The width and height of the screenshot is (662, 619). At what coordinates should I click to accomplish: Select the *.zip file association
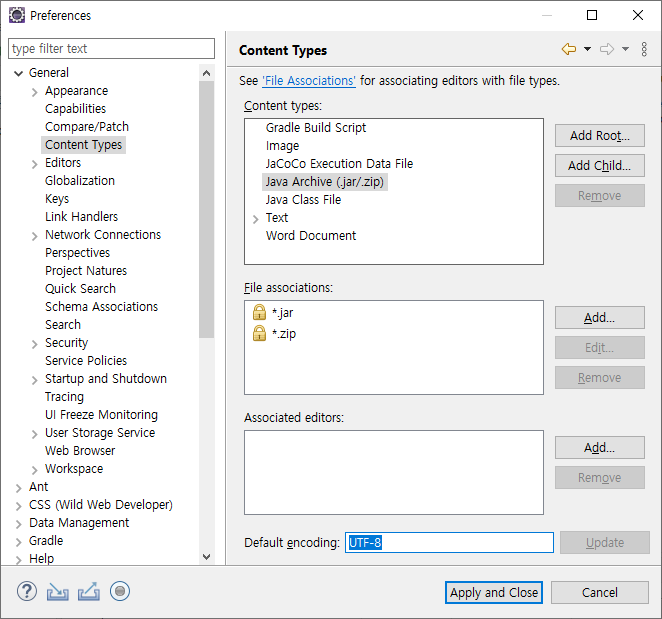(x=284, y=334)
